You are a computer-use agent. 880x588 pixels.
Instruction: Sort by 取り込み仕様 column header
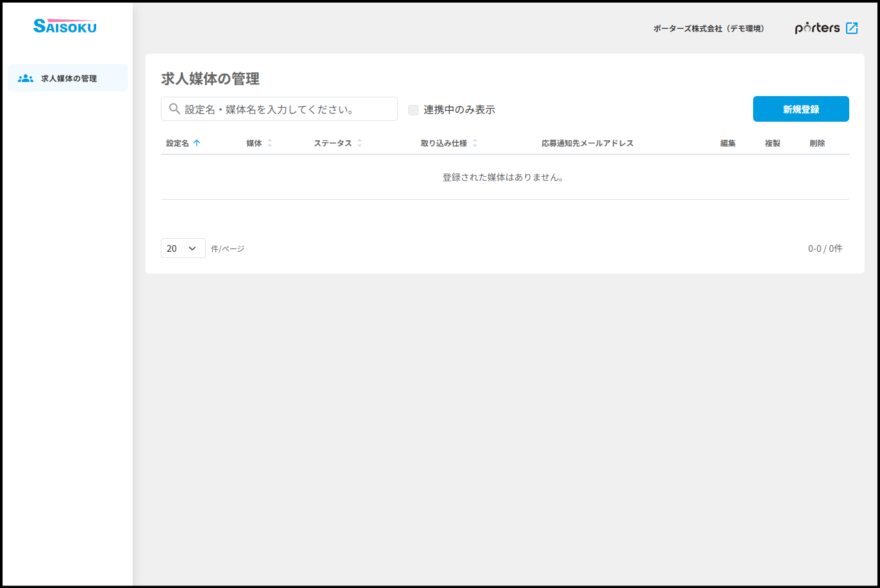pyautogui.click(x=444, y=143)
